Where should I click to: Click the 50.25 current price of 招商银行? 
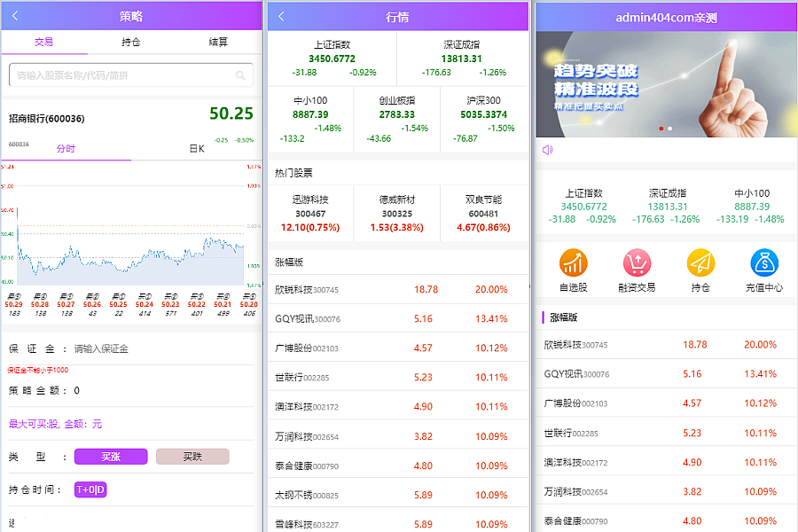(231, 113)
